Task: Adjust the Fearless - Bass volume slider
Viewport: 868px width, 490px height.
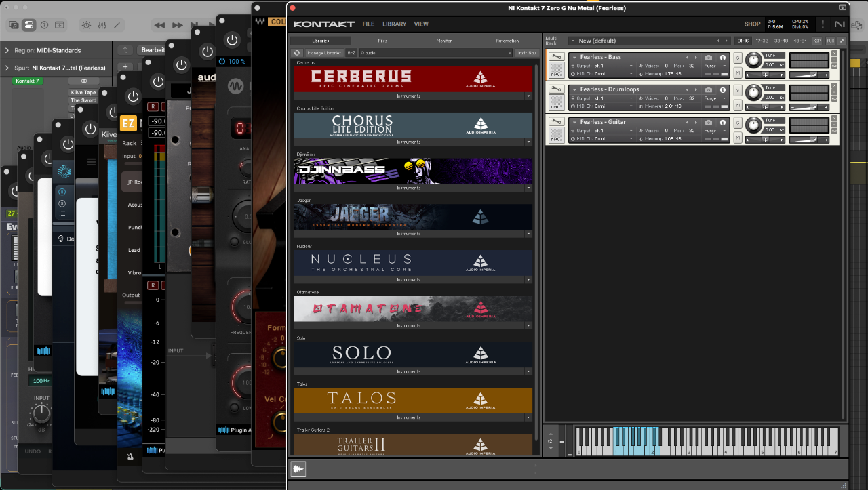Action: (x=808, y=74)
